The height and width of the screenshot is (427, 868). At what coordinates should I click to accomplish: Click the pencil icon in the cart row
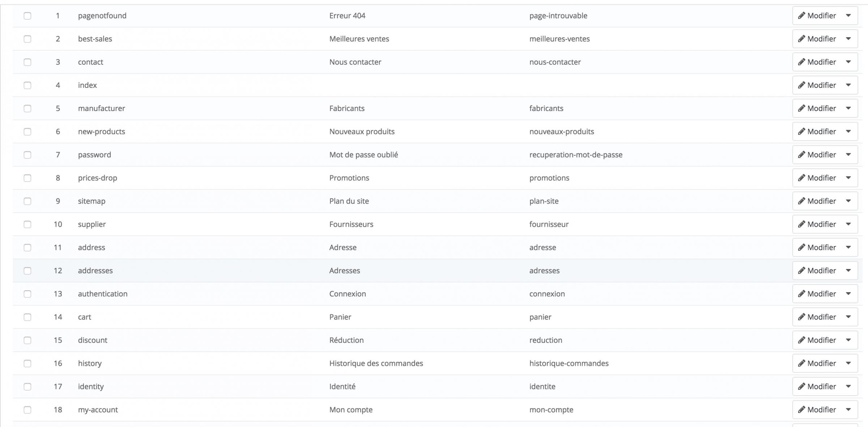pos(801,317)
